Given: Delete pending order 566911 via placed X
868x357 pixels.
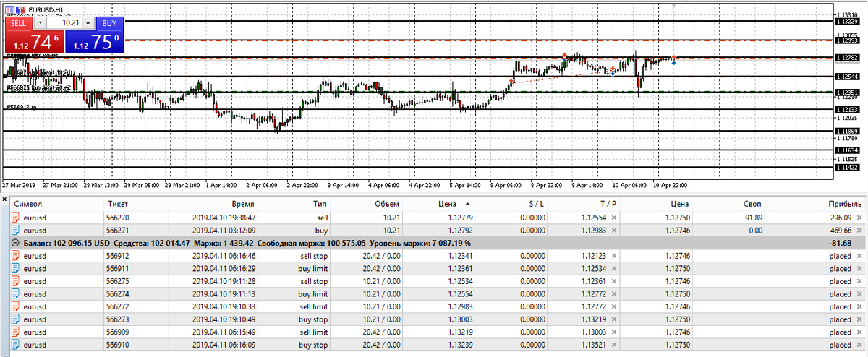Looking at the screenshot, I should (859, 268).
